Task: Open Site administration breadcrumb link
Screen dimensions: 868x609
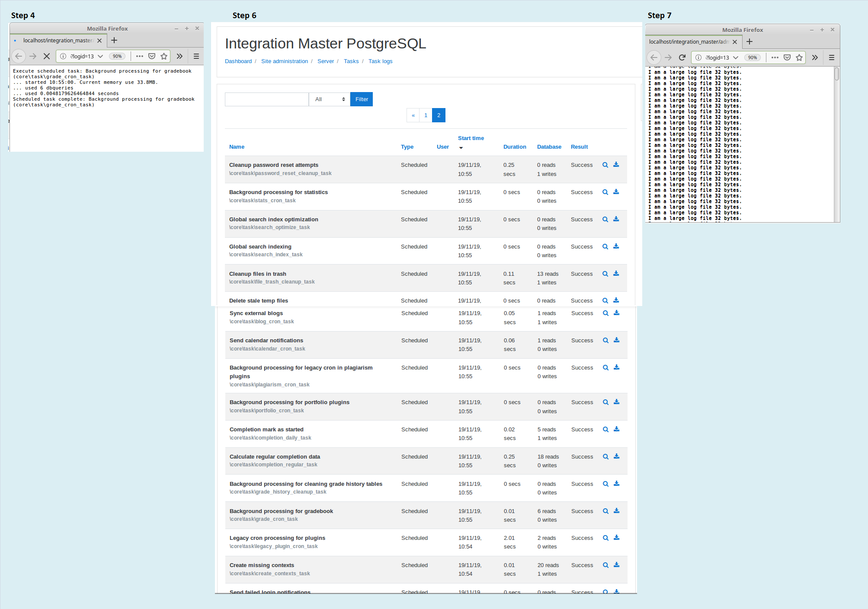Action: coord(285,61)
